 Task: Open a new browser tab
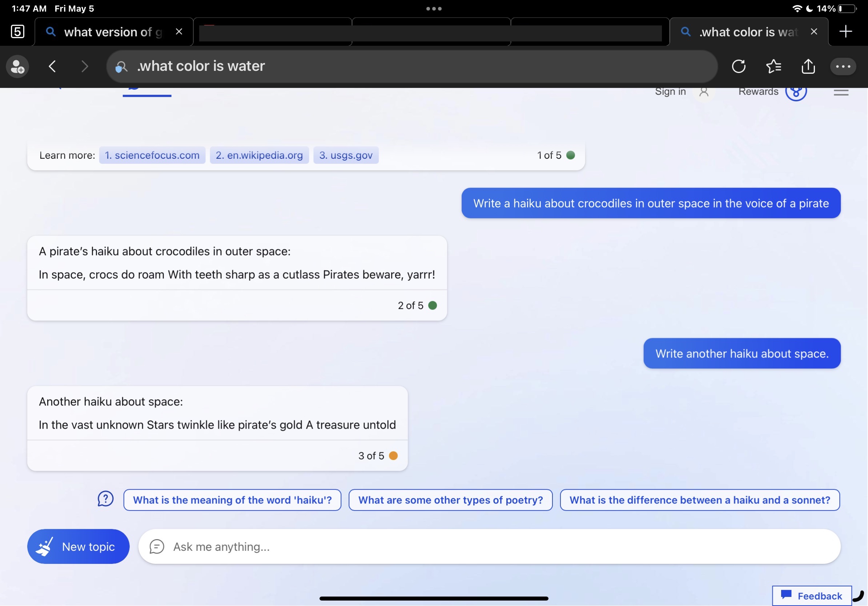[x=846, y=31]
